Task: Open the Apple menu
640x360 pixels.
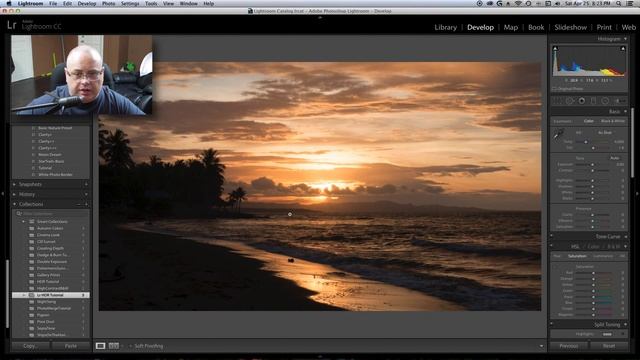Action: tap(9, 3)
